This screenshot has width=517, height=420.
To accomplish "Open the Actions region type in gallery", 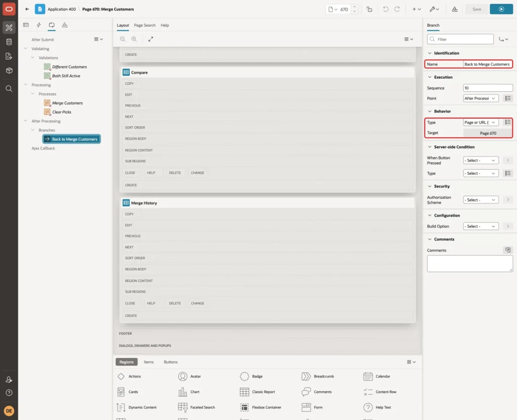I will click(129, 376).
